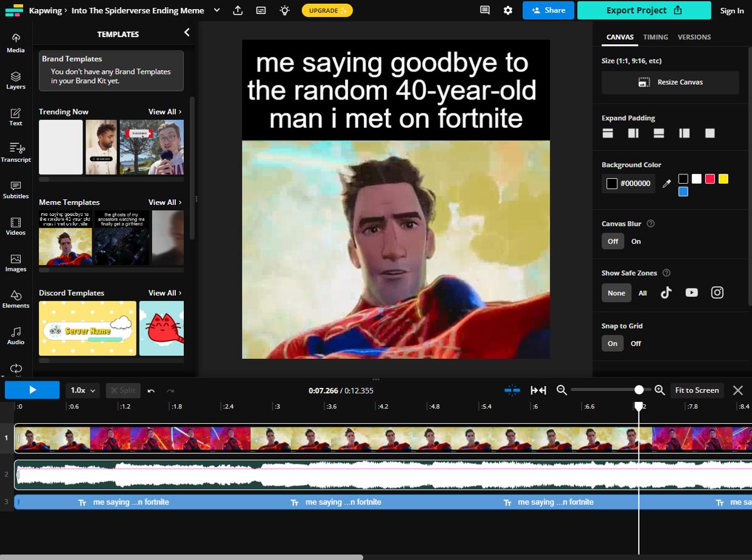752x560 pixels.
Task: Turn Canvas Blur On
Action: [x=636, y=241]
